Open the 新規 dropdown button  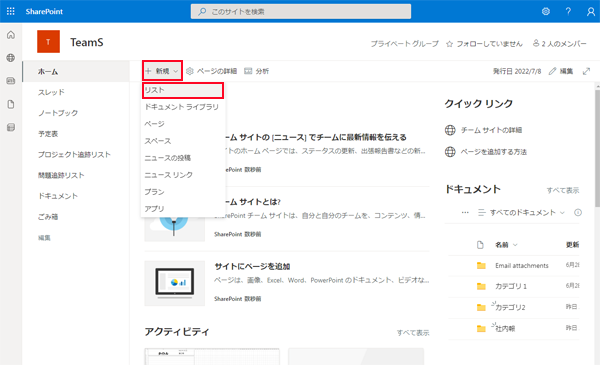[162, 71]
